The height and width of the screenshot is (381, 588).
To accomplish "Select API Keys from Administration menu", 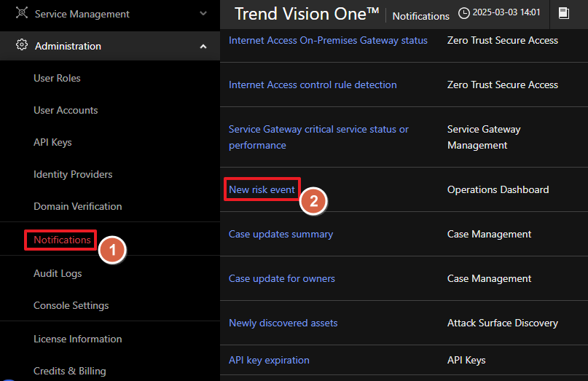I will click(x=52, y=142).
